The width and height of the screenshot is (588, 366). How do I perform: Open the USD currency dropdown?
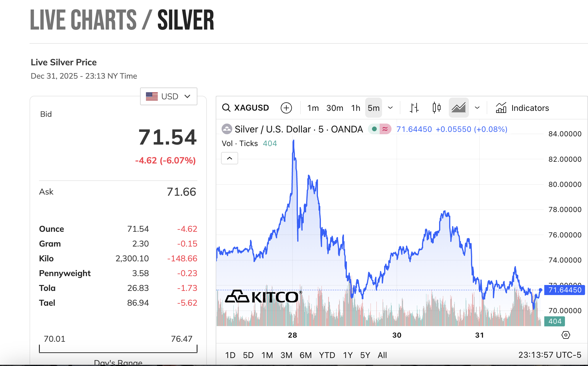(168, 96)
